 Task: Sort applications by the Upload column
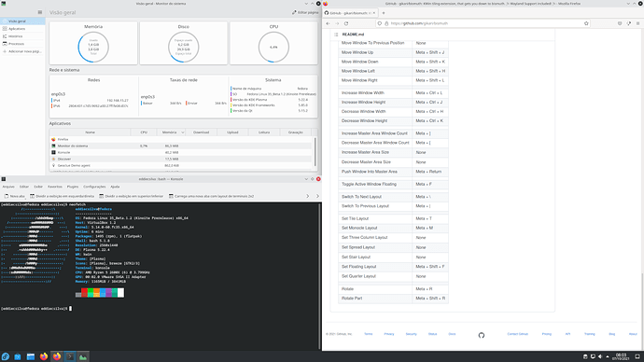tap(232, 132)
